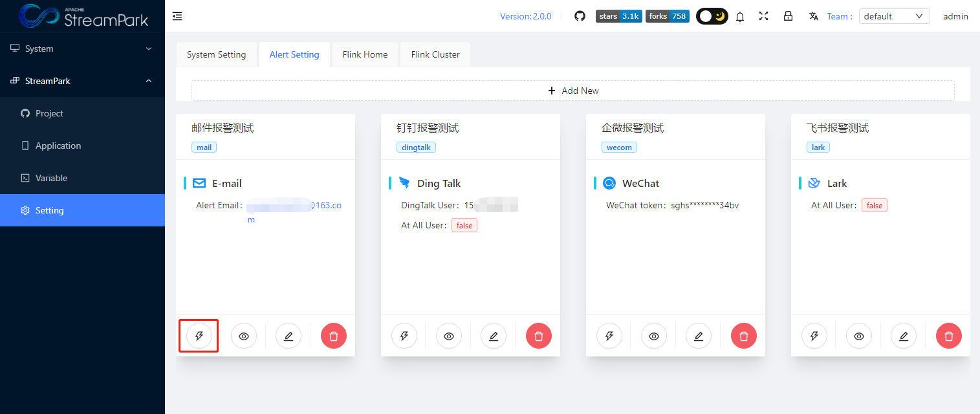
Task: Click the lightning test icon on E-mail alert card
Action: (199, 336)
